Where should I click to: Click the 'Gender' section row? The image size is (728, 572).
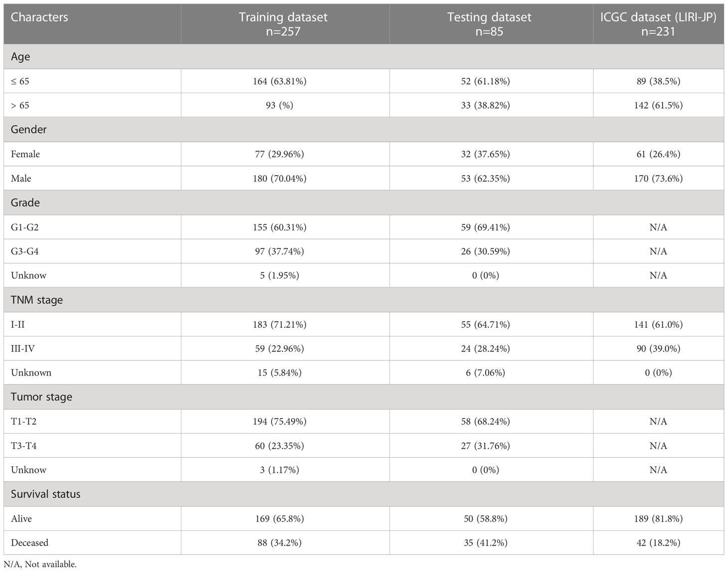pos(364,130)
